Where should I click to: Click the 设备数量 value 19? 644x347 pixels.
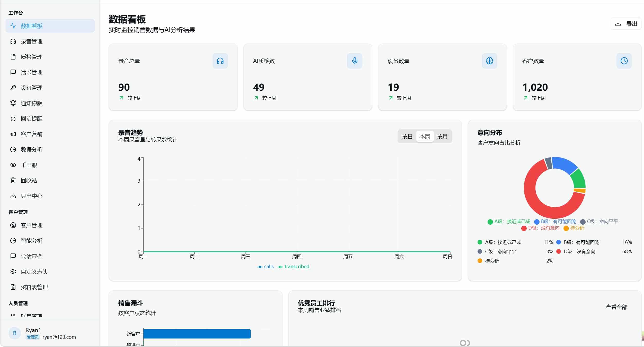[393, 87]
